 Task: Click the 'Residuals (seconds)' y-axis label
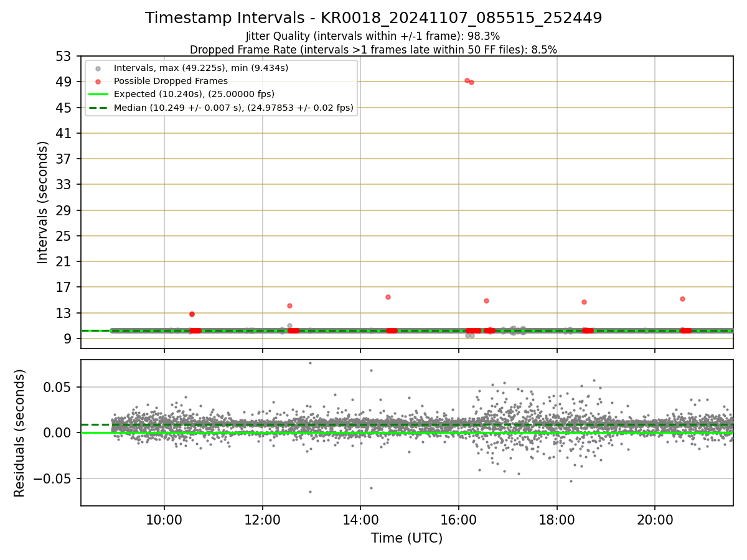[x=20, y=433]
